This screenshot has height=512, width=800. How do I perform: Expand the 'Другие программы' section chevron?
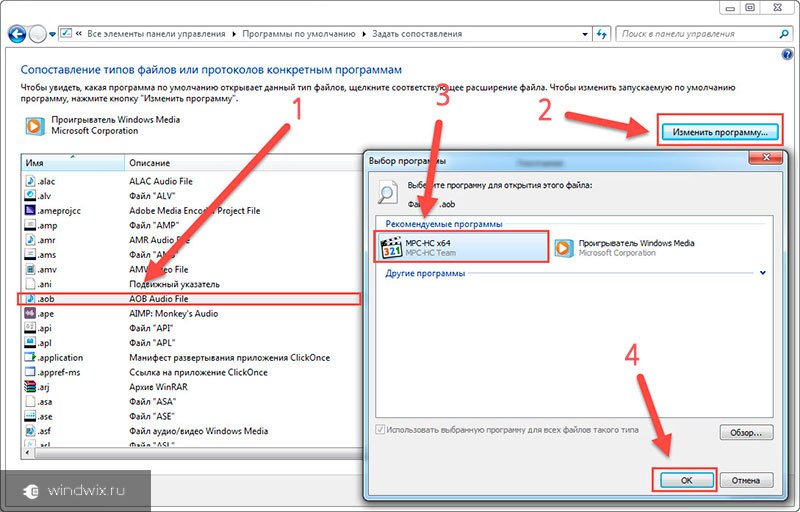click(x=763, y=273)
